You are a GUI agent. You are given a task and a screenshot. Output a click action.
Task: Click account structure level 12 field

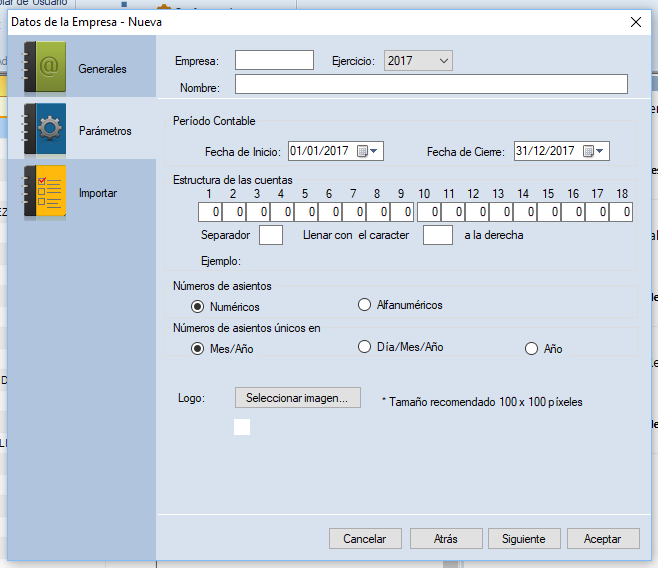[477, 212]
